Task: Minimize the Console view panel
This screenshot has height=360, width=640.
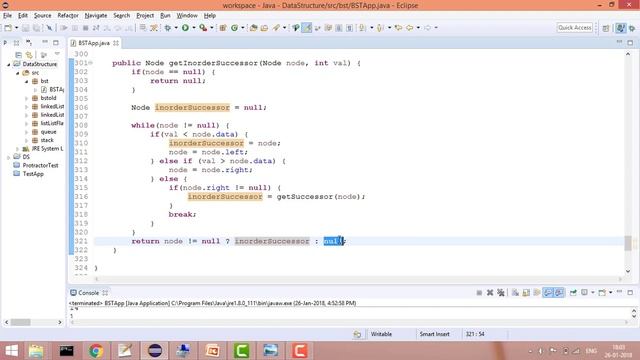Action: (619, 292)
